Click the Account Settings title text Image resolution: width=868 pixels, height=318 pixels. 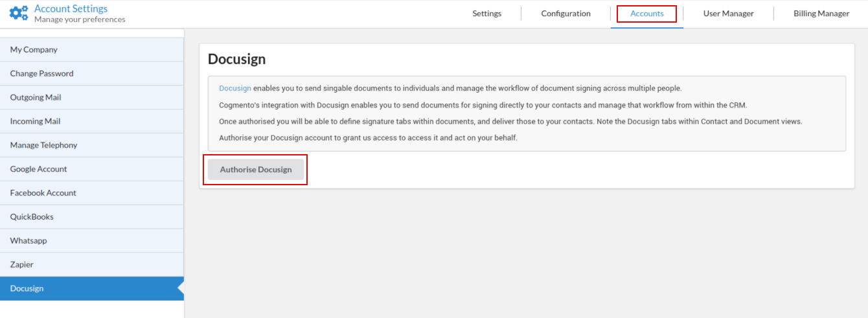click(x=71, y=8)
